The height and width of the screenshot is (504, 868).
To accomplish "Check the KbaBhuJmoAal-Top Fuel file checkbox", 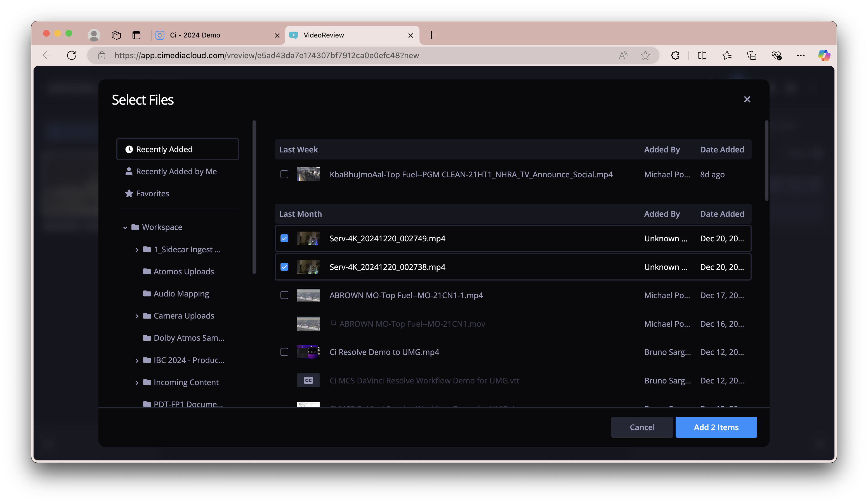I will click(x=284, y=174).
